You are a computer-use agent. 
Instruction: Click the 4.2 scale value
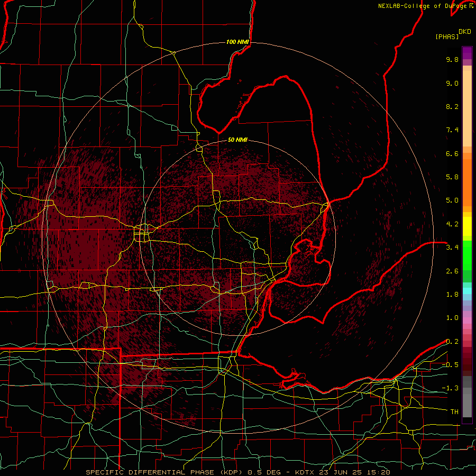coord(452,224)
